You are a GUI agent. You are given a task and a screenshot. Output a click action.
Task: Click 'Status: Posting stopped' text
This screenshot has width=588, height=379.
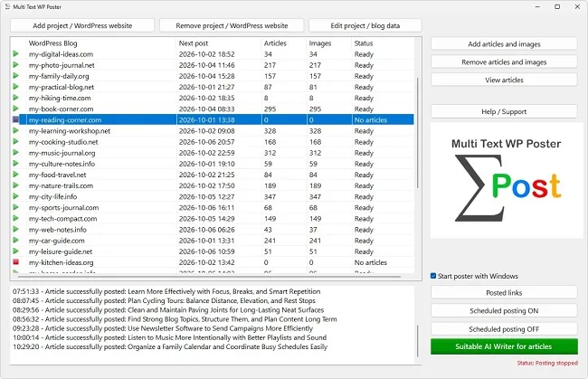547,363
